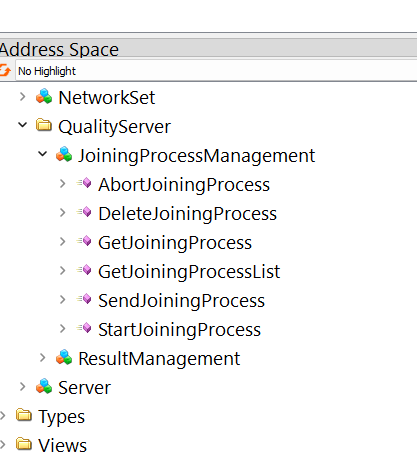Collapse the QualityServer node

(x=22, y=125)
